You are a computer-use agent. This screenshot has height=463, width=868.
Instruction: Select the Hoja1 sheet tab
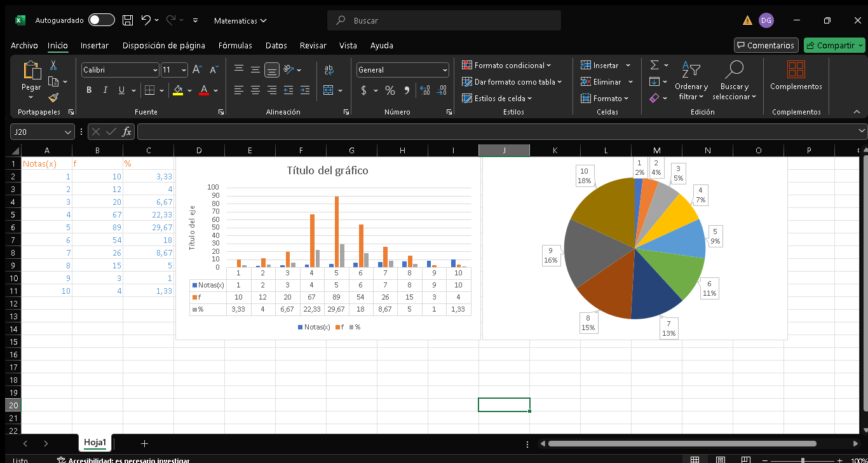[95, 443]
